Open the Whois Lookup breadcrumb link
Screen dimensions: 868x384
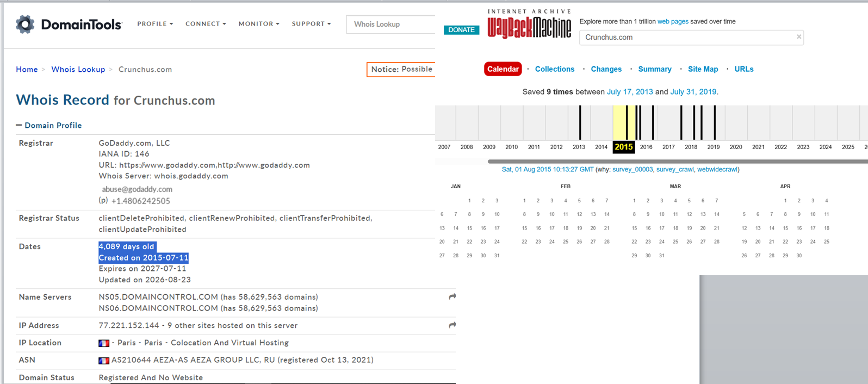[x=78, y=70]
